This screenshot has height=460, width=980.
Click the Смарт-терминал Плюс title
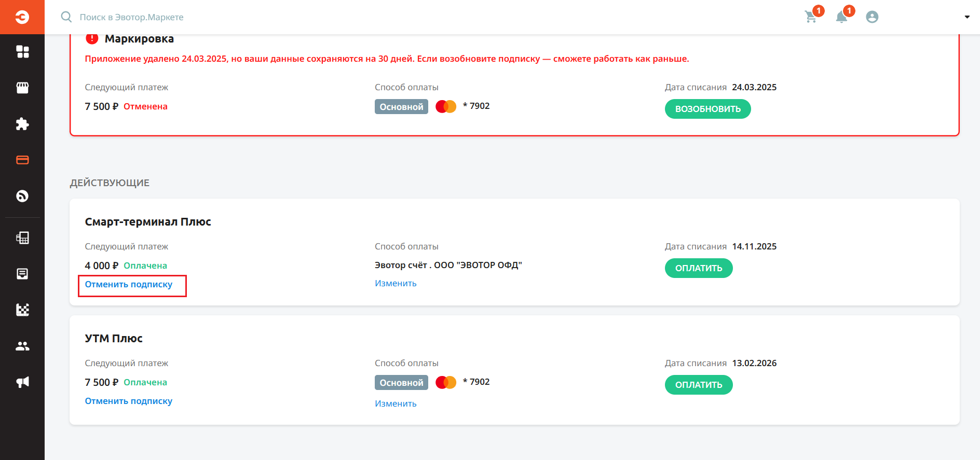coord(148,222)
